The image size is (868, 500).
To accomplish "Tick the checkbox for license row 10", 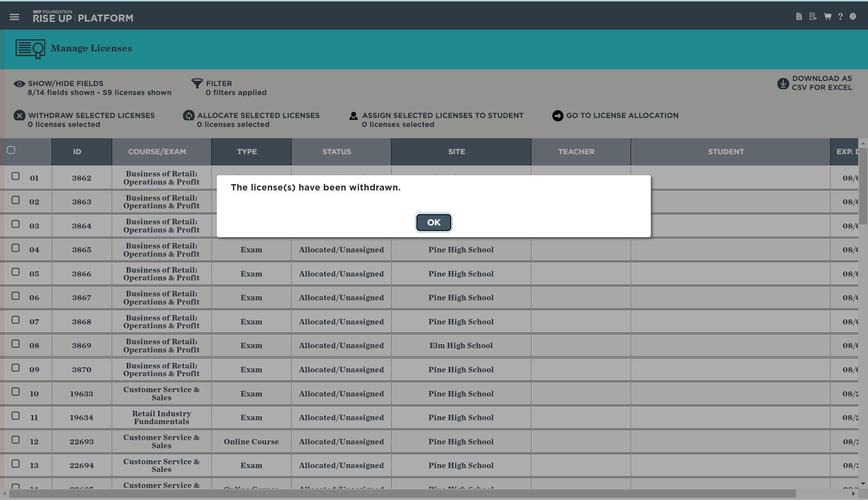I will tap(16, 392).
